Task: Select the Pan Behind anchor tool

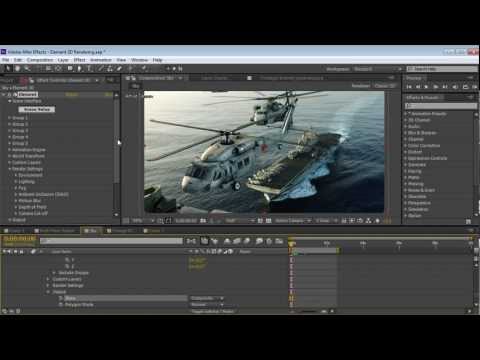Action: (58, 68)
